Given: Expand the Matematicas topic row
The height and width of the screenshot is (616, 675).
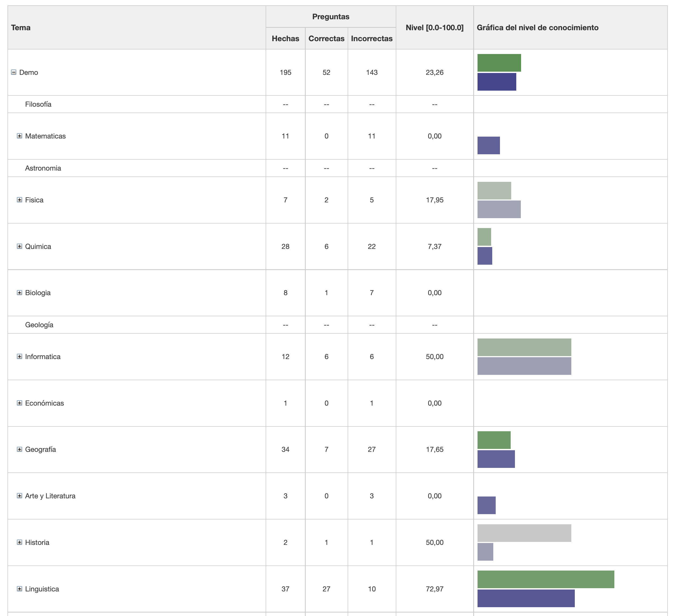Looking at the screenshot, I should (x=20, y=136).
